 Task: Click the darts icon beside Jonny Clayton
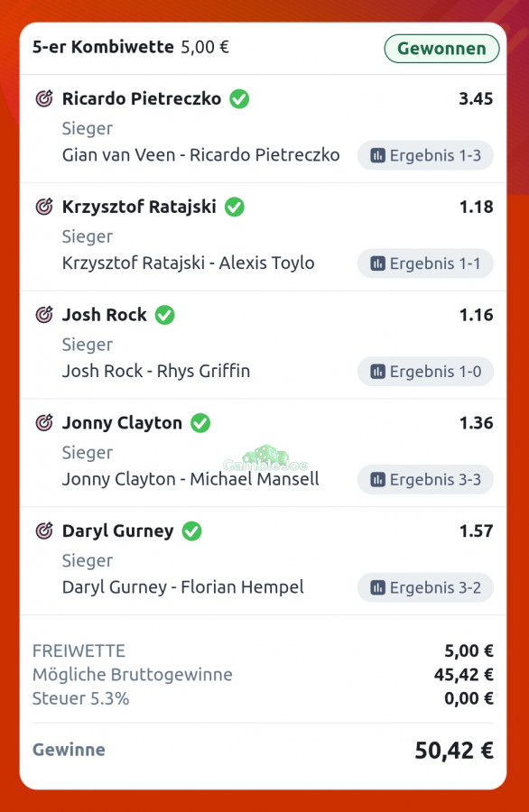point(44,422)
